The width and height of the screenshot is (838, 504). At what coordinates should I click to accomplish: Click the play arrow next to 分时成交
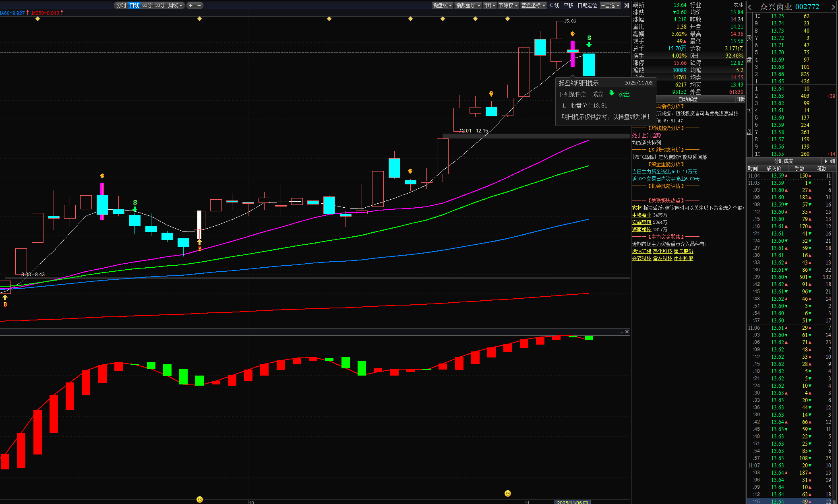coord(826,161)
